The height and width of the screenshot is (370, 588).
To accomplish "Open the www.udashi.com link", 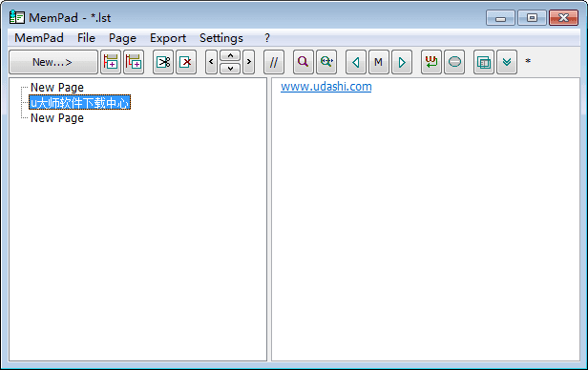I will (326, 87).
